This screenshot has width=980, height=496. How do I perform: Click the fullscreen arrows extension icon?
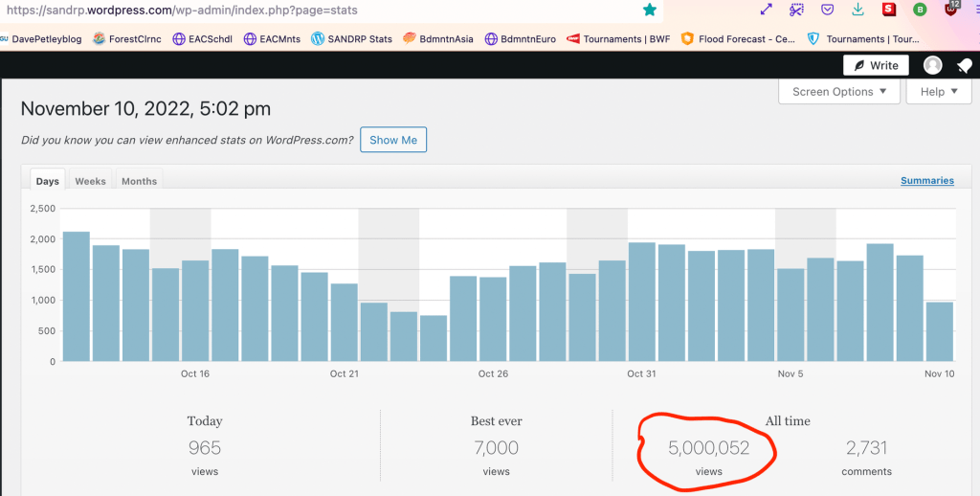(766, 10)
